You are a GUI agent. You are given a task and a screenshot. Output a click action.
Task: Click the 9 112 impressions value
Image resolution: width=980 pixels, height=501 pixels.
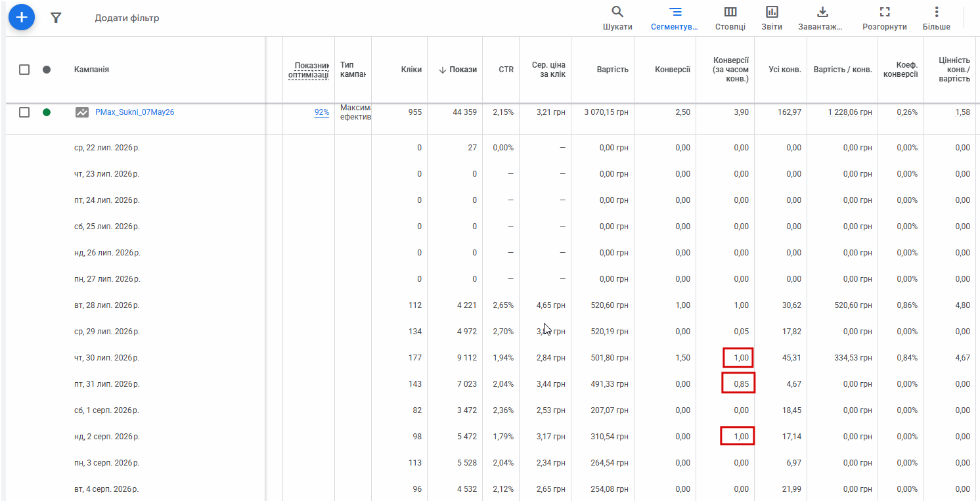coord(467,358)
